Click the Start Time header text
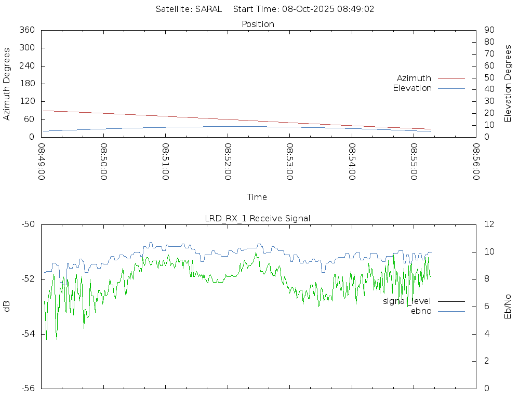This screenshot has height=399, width=532. pos(304,9)
